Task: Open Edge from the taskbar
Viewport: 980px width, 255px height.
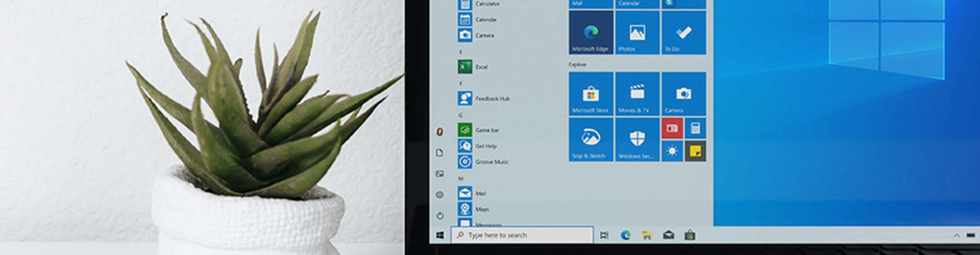Action: coord(625,235)
